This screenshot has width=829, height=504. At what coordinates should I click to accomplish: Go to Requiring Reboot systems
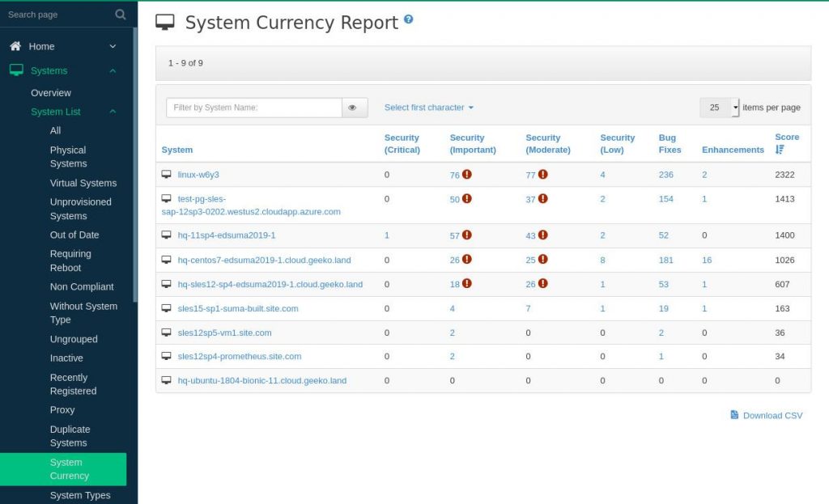coord(70,260)
